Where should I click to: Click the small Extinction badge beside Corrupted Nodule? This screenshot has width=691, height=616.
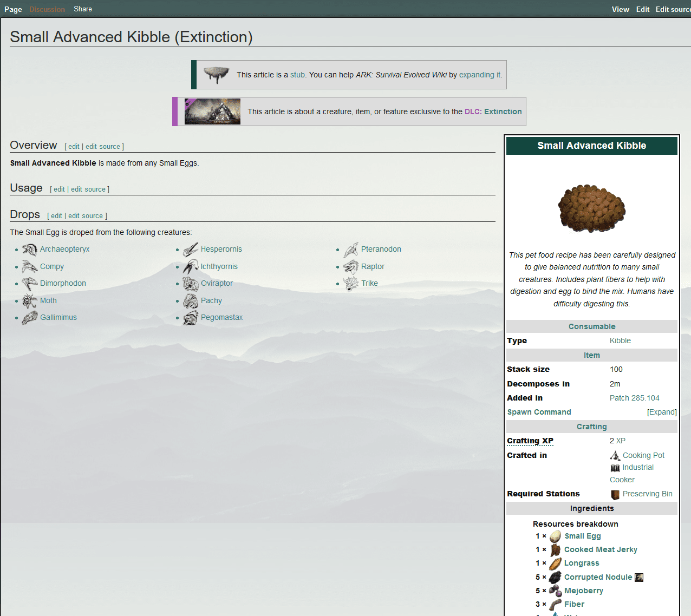[x=639, y=578]
